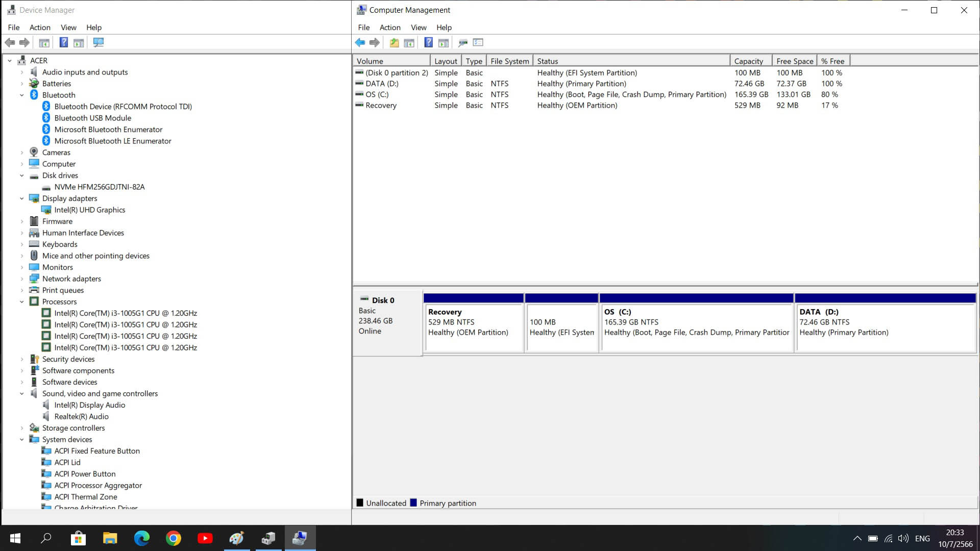Image resolution: width=980 pixels, height=551 pixels.
Task: Click the rightmost Computer Management toolbar icon
Action: tap(478, 43)
